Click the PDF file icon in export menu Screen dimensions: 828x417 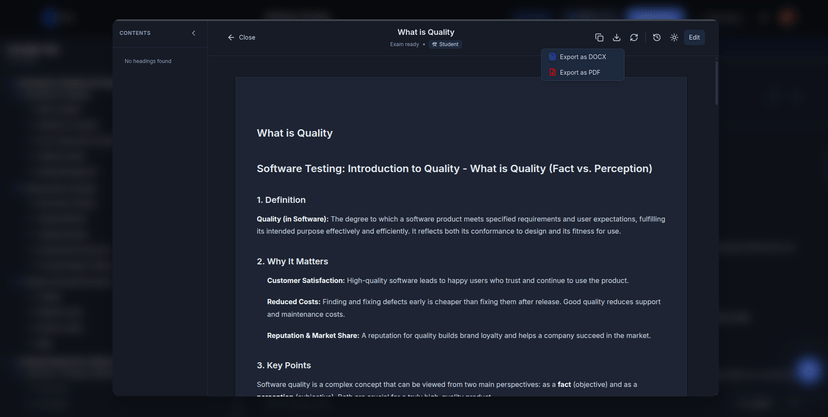pos(552,72)
